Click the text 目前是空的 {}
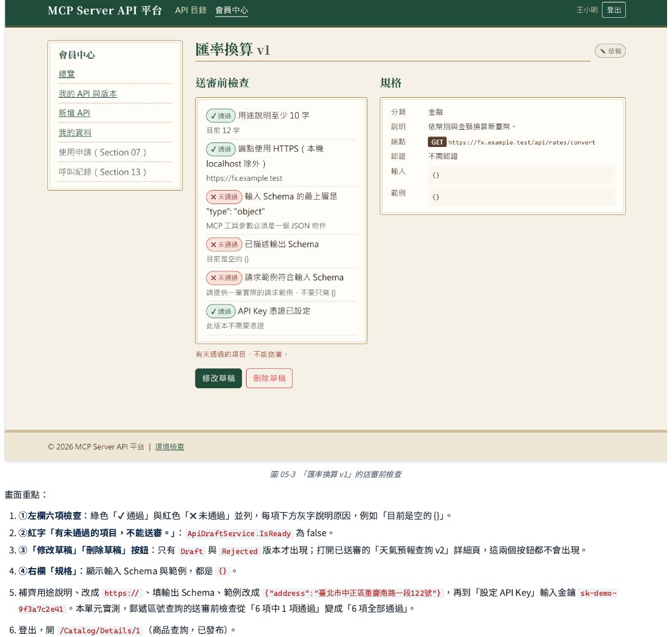The height and width of the screenshot is (637, 672). tap(227, 259)
